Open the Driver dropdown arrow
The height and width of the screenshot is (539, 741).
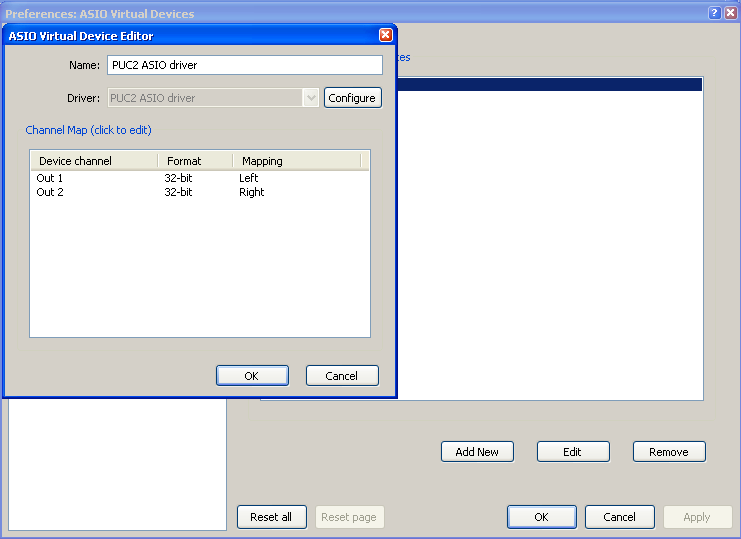311,98
